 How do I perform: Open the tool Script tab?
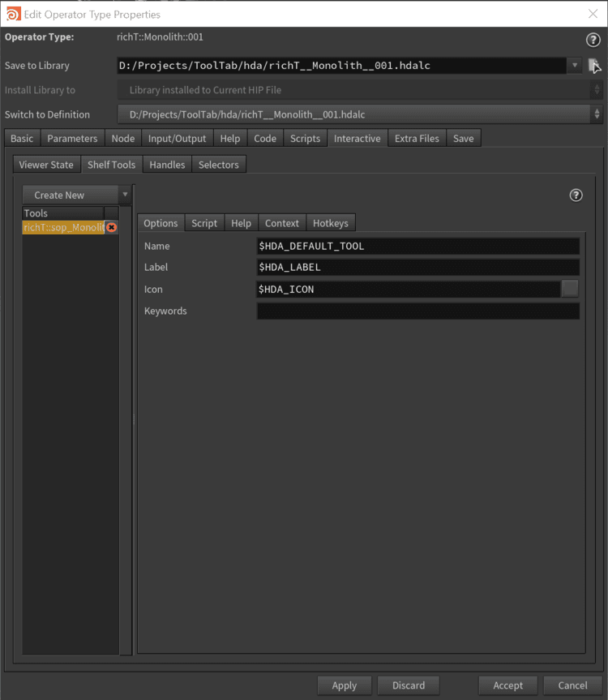204,223
